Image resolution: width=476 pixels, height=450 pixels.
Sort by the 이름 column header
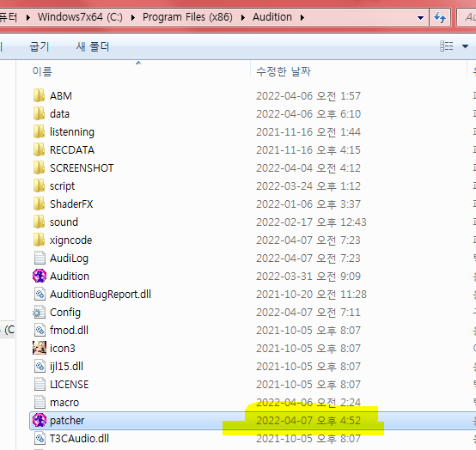42,71
